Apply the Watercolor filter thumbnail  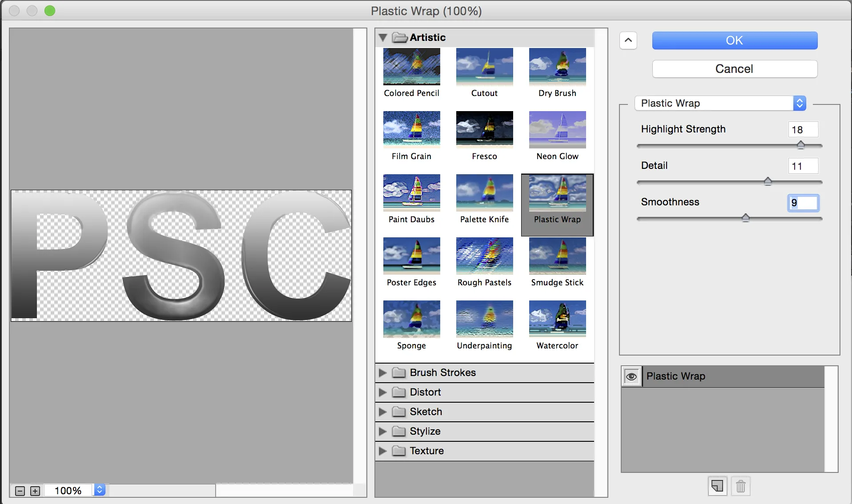557,319
